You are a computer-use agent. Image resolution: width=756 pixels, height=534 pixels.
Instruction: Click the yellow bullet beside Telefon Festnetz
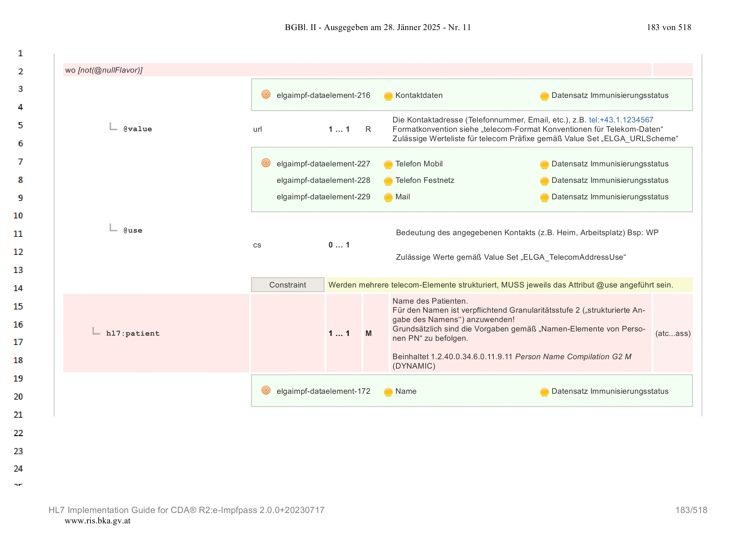(388, 181)
